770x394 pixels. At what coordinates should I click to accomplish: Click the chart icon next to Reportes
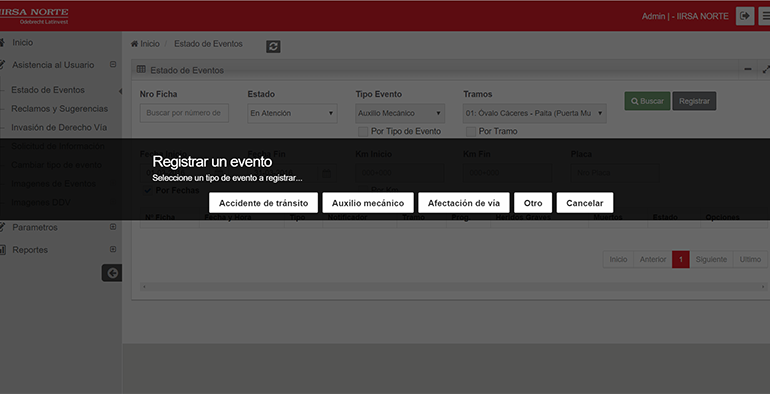[x=2, y=250]
